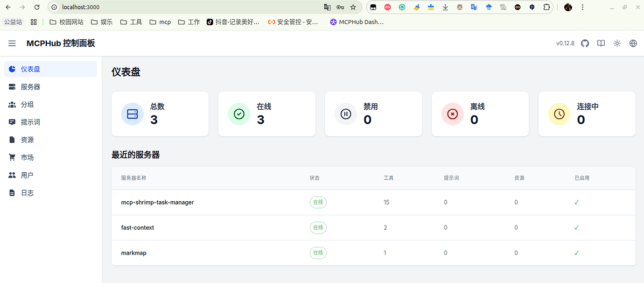Viewport: 644px width, 283px height.
Task: Click the 已启用 column header
Action: click(582, 178)
